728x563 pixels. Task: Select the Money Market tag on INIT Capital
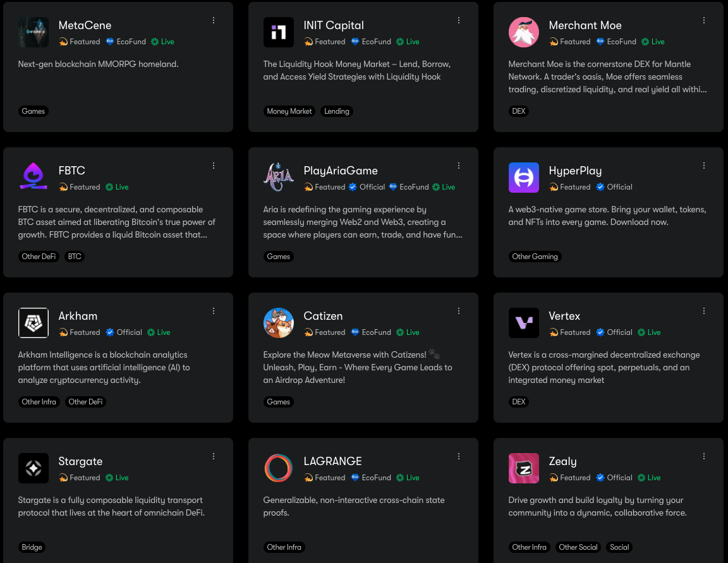click(289, 111)
